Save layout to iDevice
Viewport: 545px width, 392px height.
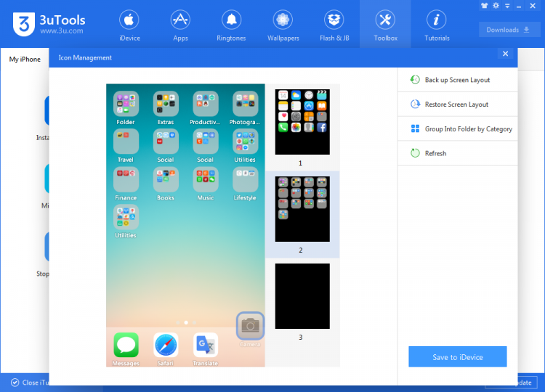(x=457, y=356)
